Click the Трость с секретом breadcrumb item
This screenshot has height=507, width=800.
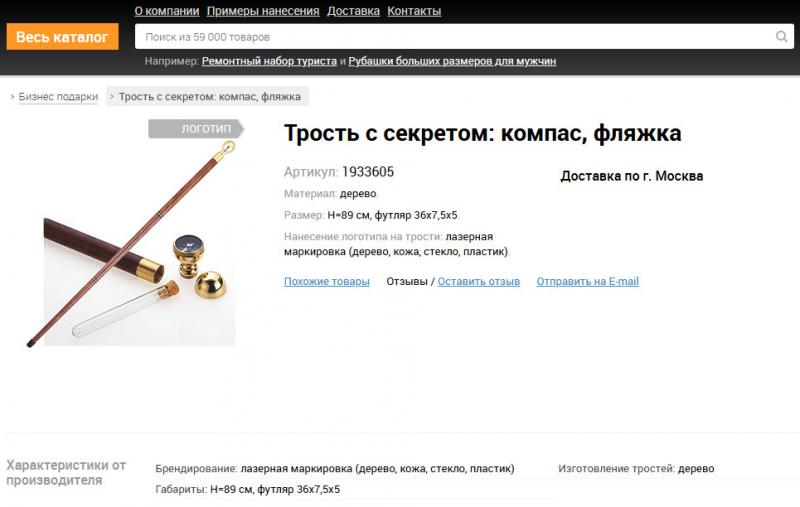coord(208,96)
